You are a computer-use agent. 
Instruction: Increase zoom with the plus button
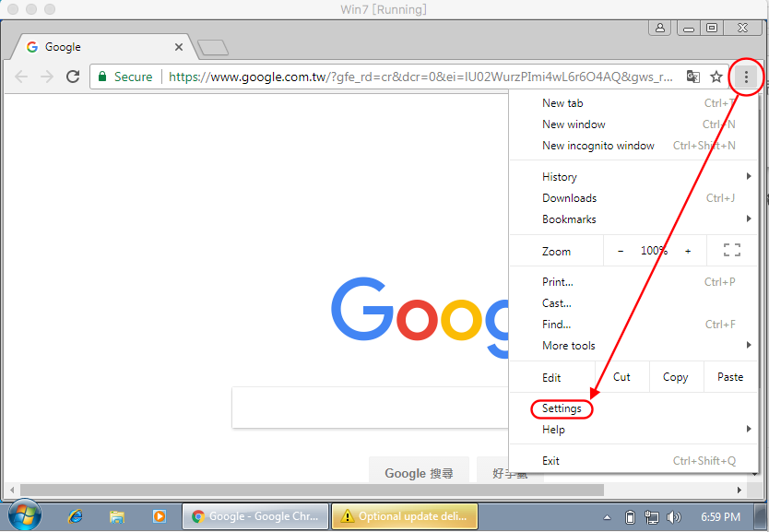point(688,251)
